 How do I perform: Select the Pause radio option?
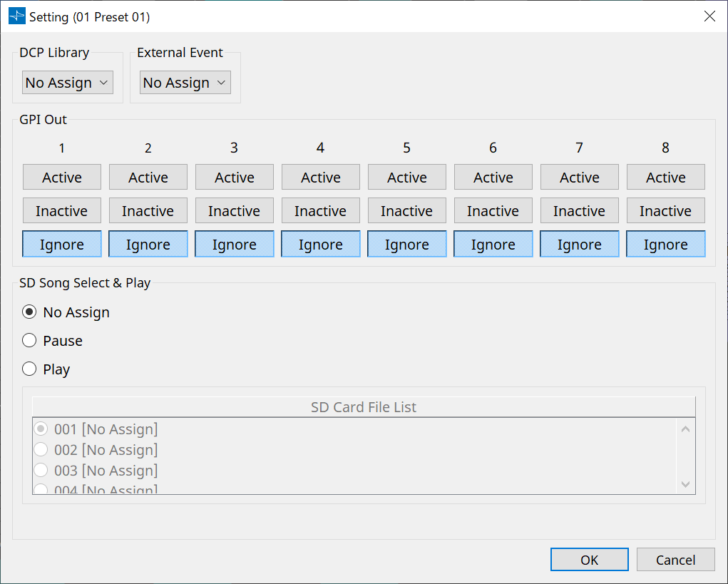point(30,341)
